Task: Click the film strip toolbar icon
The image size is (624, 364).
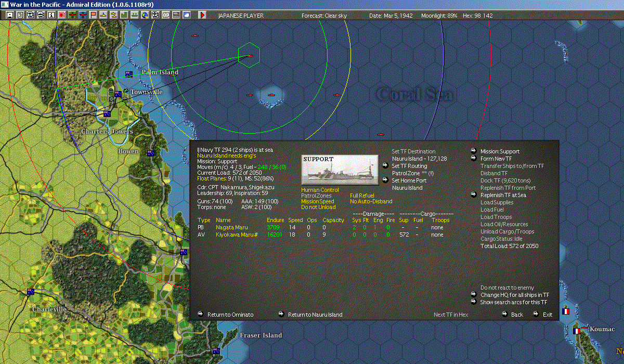Action: [176, 15]
